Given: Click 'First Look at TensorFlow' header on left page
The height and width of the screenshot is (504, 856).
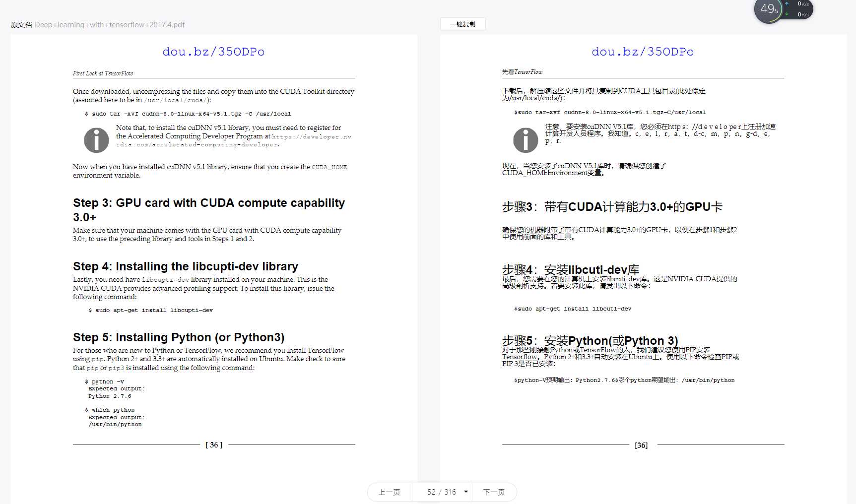Looking at the screenshot, I should tap(103, 73).
